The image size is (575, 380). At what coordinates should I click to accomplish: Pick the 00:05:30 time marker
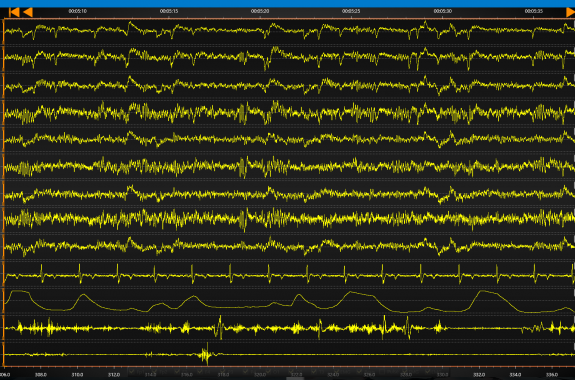[443, 11]
